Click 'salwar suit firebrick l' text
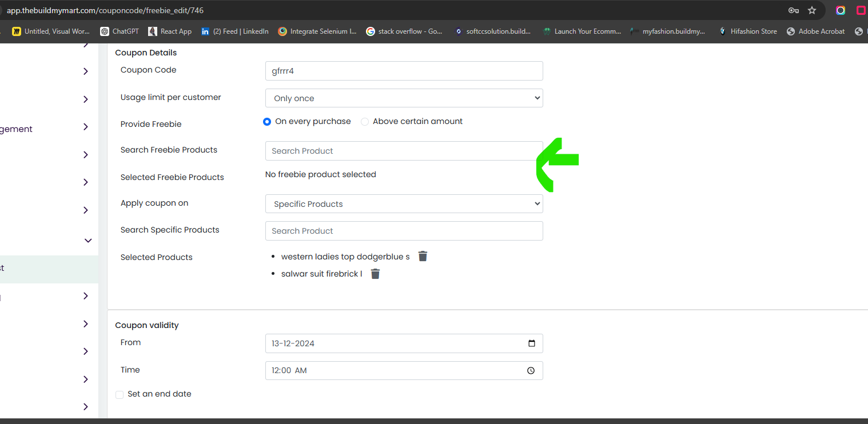Screen dimensions: 868x424 point(321,274)
